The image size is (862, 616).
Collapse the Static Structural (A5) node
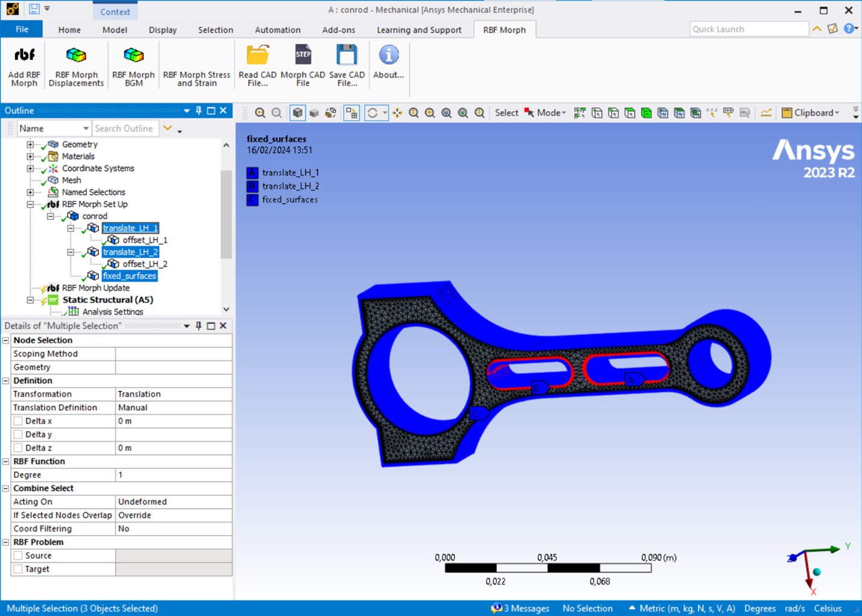tap(30, 300)
